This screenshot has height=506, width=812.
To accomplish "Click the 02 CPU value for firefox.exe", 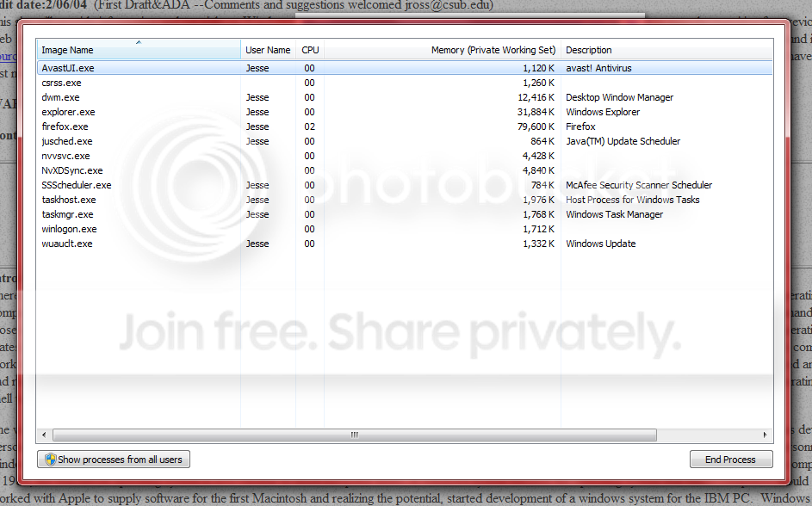I will click(310, 126).
